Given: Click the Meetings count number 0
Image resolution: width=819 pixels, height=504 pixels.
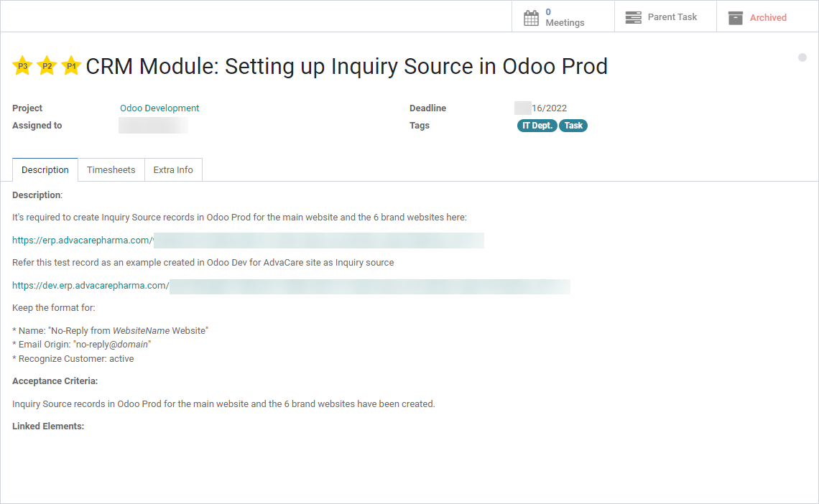Looking at the screenshot, I should (548, 11).
